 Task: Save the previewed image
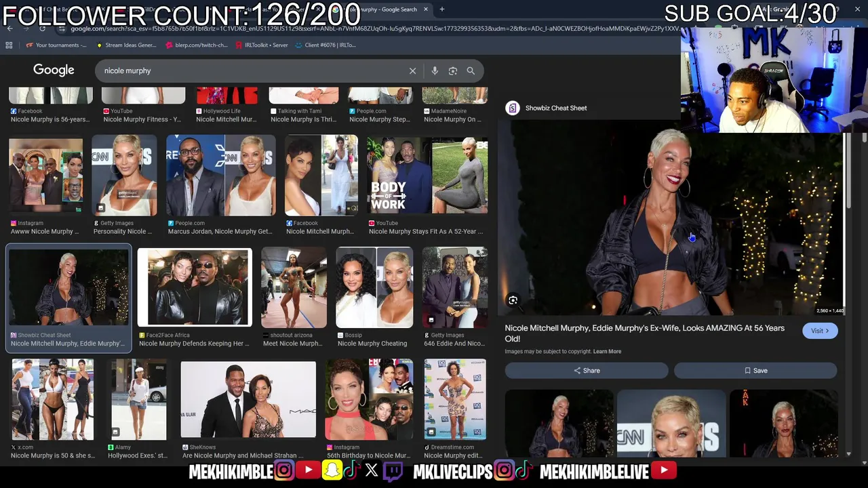tap(755, 371)
